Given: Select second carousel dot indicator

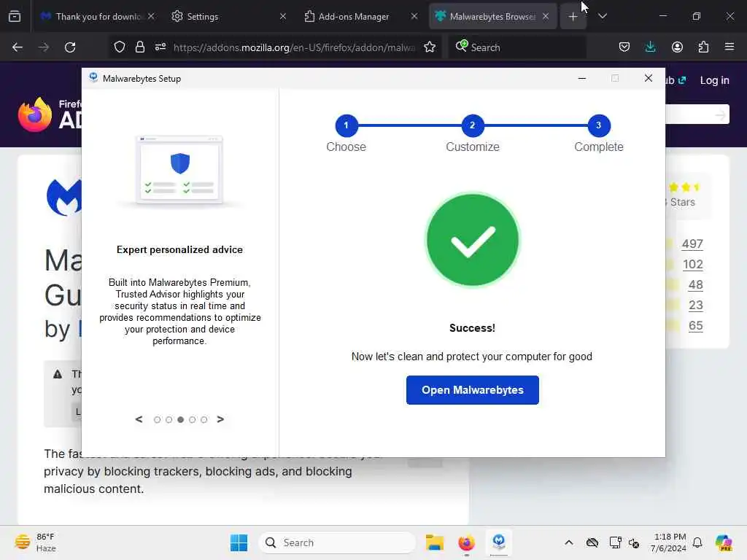Looking at the screenshot, I should (169, 419).
